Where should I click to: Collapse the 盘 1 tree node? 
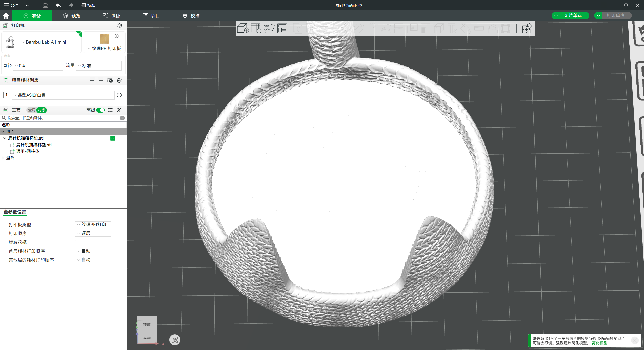coord(3,132)
